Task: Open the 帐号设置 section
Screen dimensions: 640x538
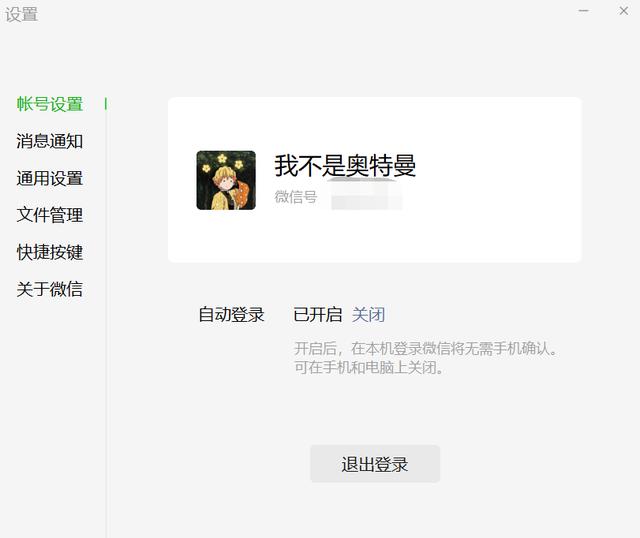Action: (x=50, y=104)
